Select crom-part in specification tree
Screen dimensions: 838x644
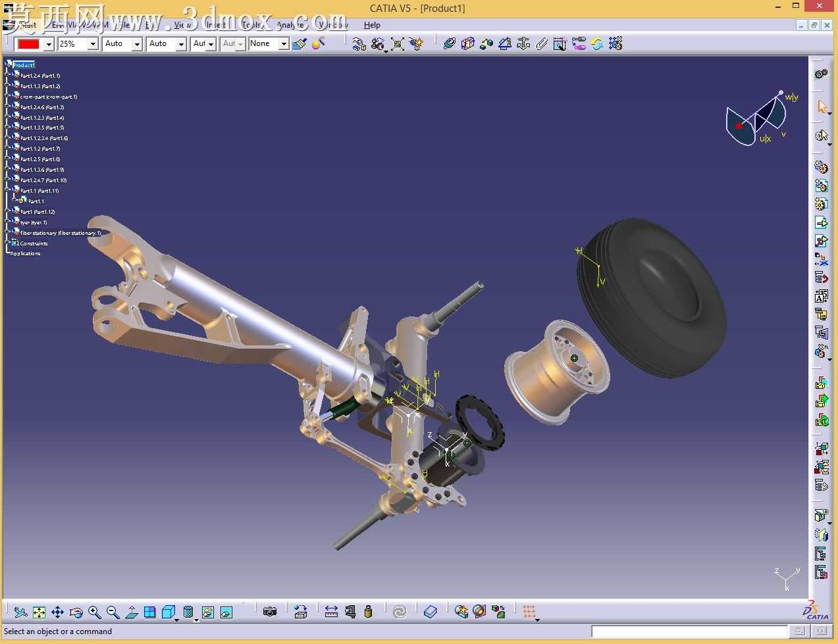(49, 97)
